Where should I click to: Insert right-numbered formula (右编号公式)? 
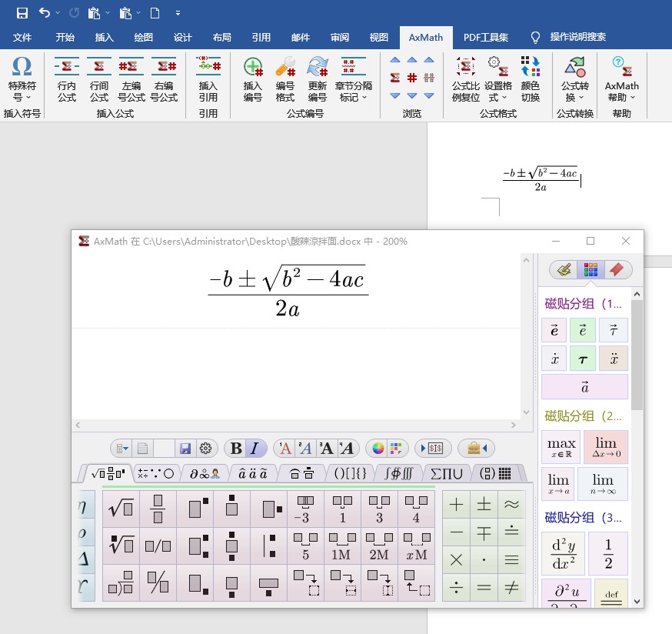(164, 80)
